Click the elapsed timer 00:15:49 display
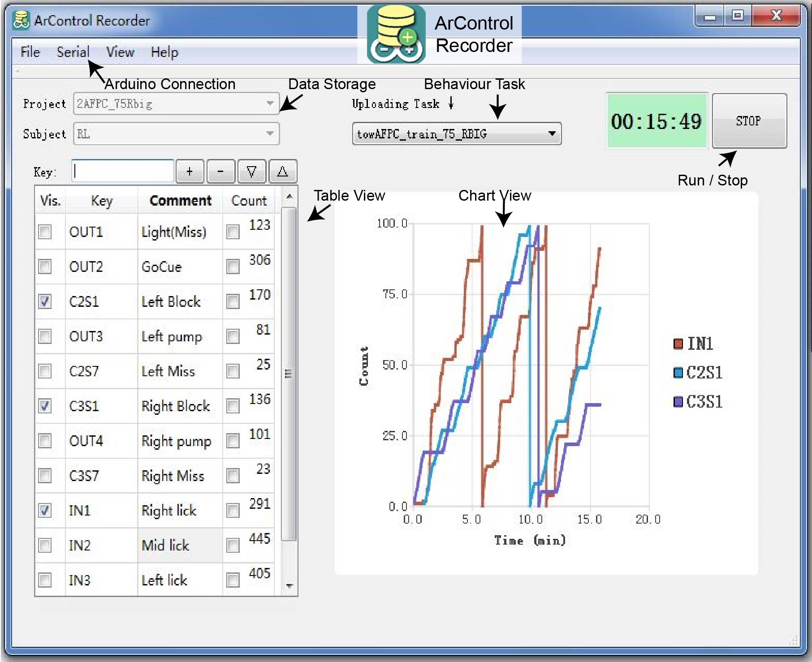 tap(657, 121)
